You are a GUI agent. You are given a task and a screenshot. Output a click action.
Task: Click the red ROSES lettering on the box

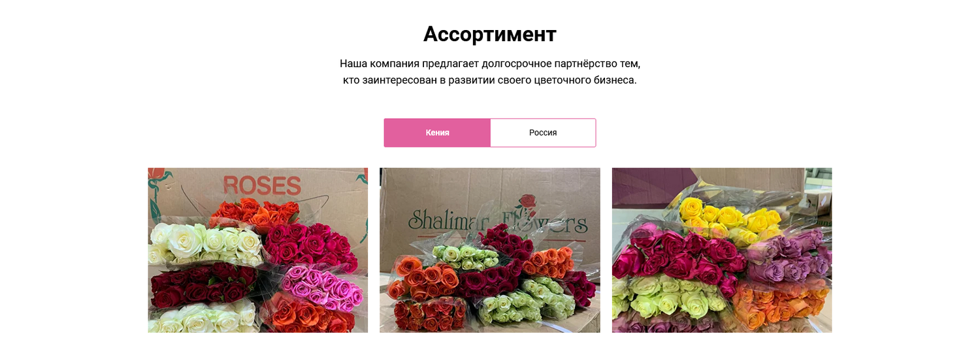[x=262, y=185]
